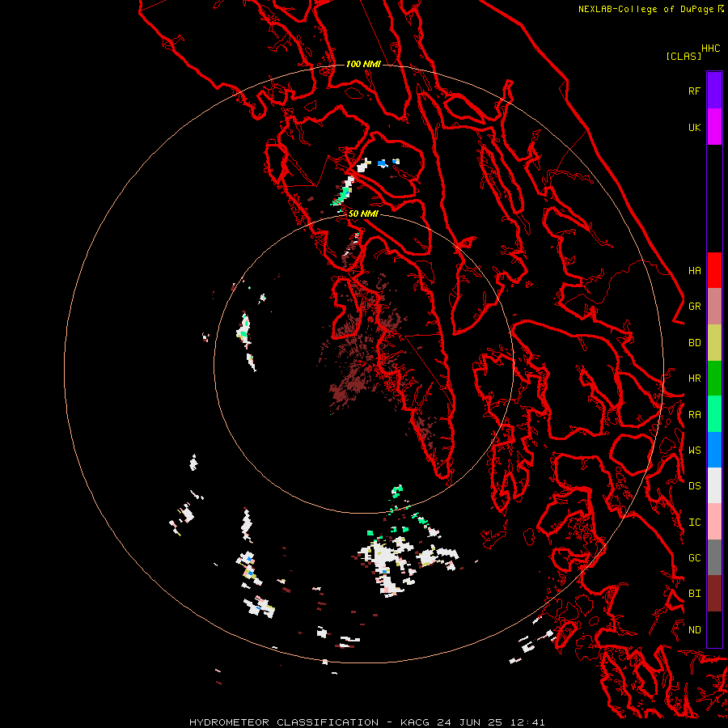Click the 'BI' legend label

point(694,594)
